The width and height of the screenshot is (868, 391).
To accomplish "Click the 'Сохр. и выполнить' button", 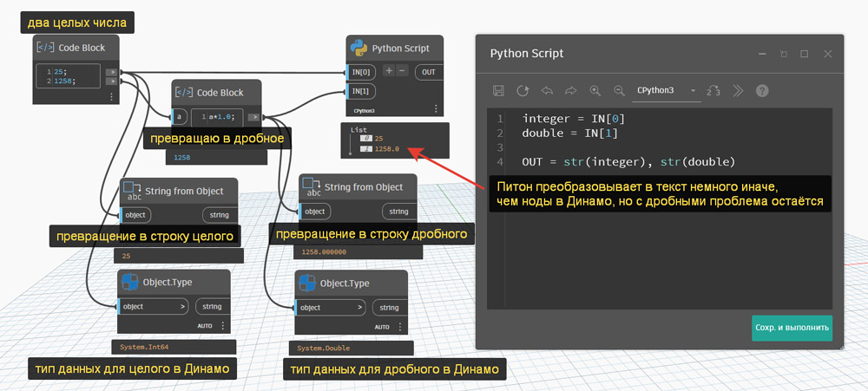I will (x=792, y=329).
